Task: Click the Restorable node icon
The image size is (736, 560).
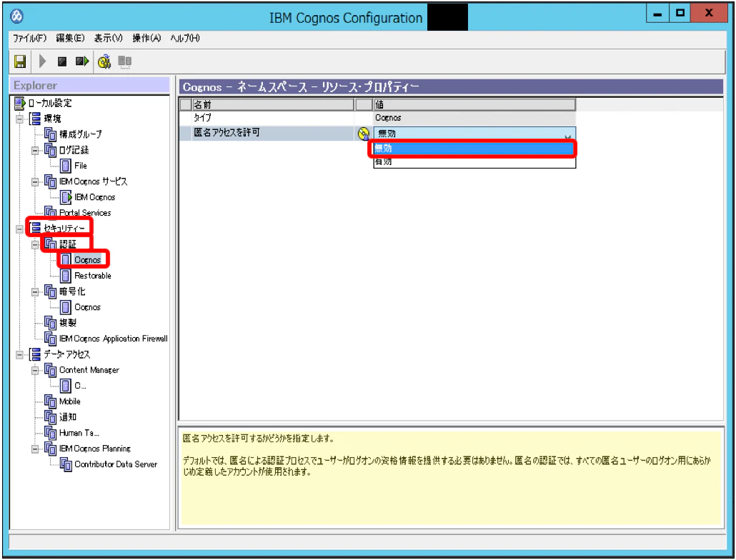Action: coord(66,276)
